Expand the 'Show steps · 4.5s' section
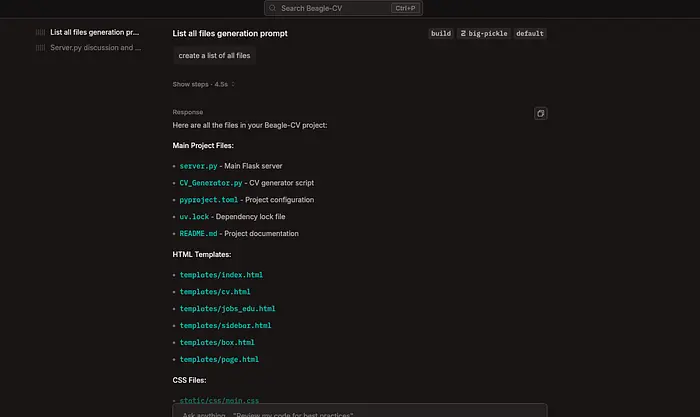The image size is (700, 417). 204,84
